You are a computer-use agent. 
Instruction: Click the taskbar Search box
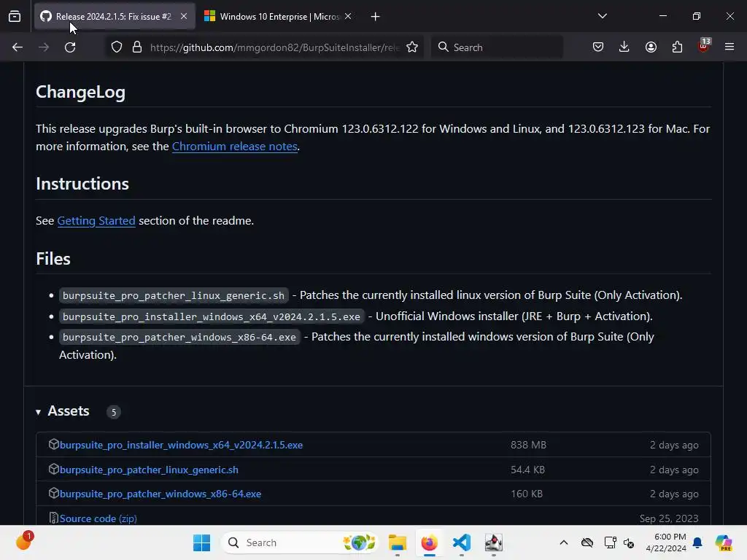[300, 542]
